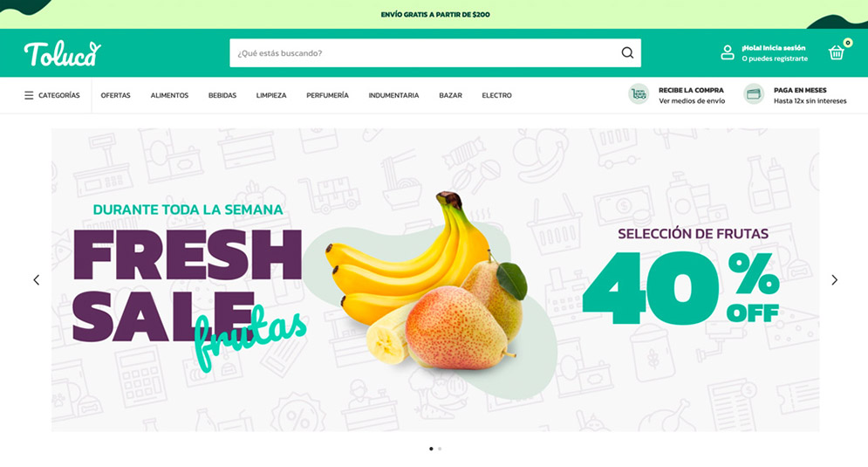This screenshot has height=467, width=868.
Task: Open the Alimentos menu item
Action: 169,95
